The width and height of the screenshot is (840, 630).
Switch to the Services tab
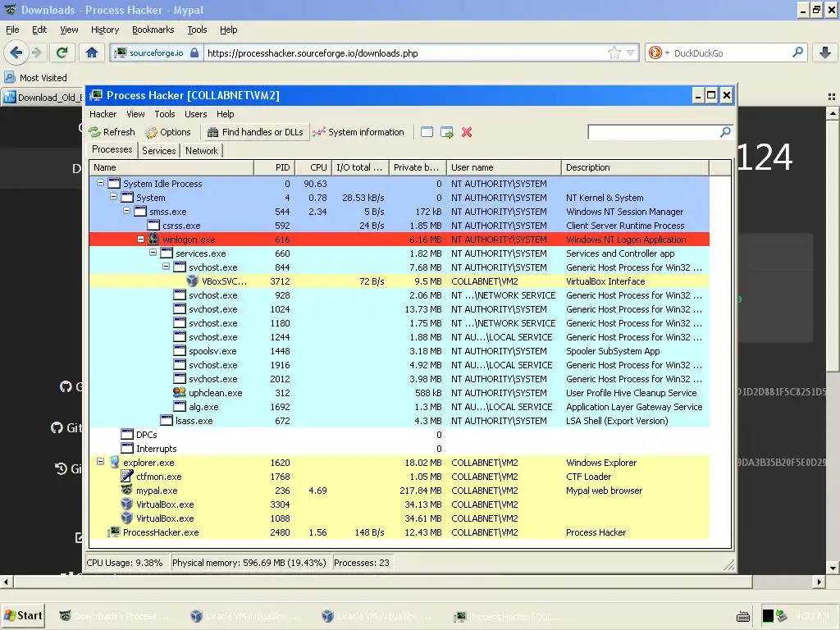pos(158,151)
